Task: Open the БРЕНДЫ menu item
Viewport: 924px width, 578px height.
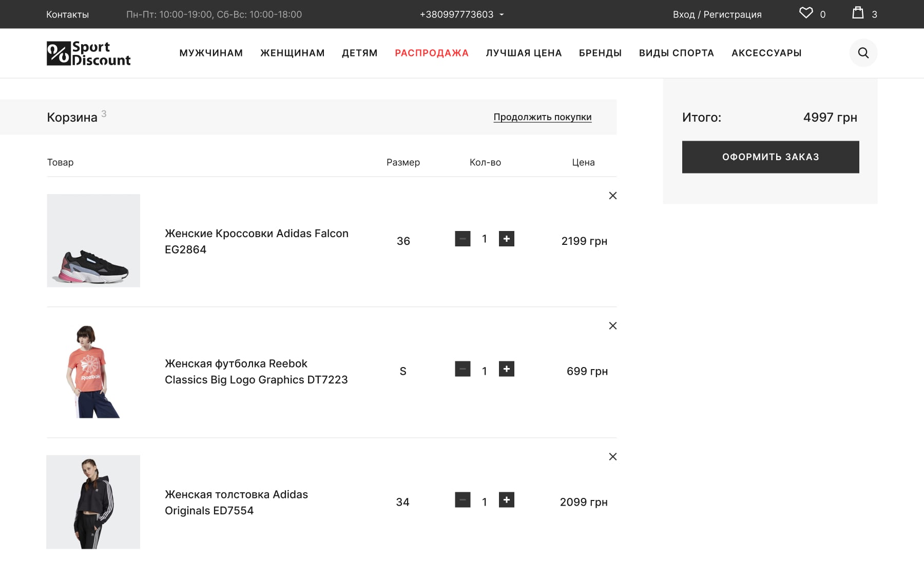Action: [x=600, y=53]
